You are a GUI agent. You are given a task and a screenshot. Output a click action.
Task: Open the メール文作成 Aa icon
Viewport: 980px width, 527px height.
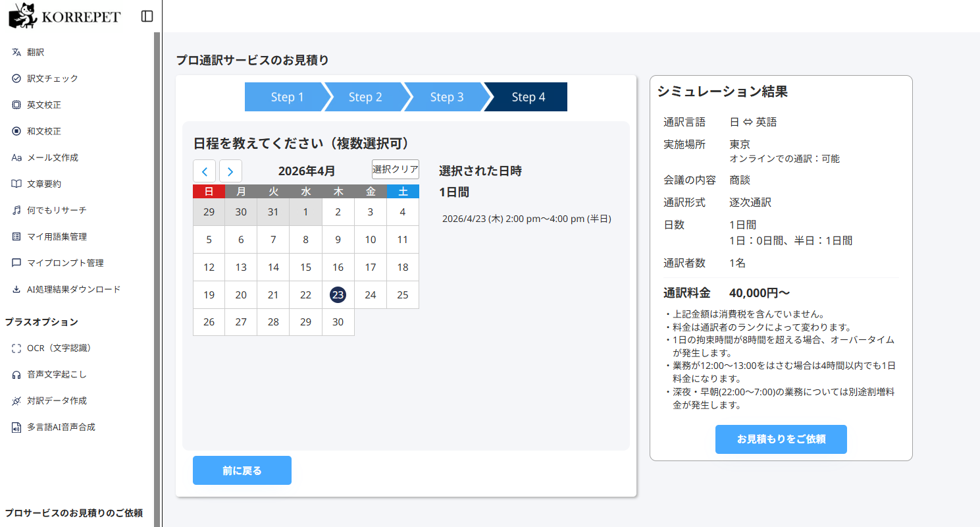point(17,157)
